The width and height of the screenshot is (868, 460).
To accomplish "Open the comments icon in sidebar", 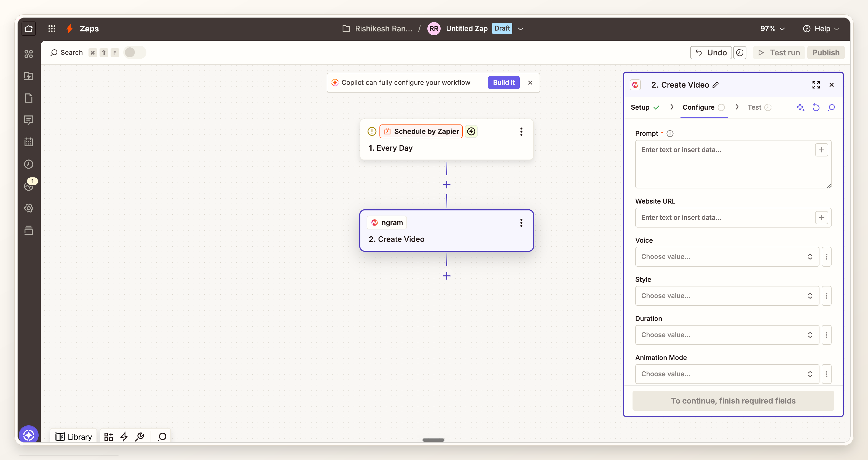I will (29, 120).
